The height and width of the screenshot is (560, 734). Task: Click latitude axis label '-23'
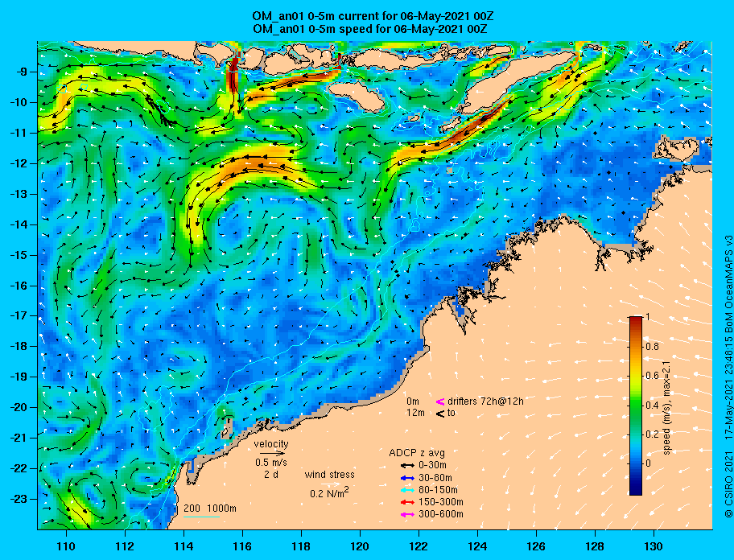coord(19,499)
